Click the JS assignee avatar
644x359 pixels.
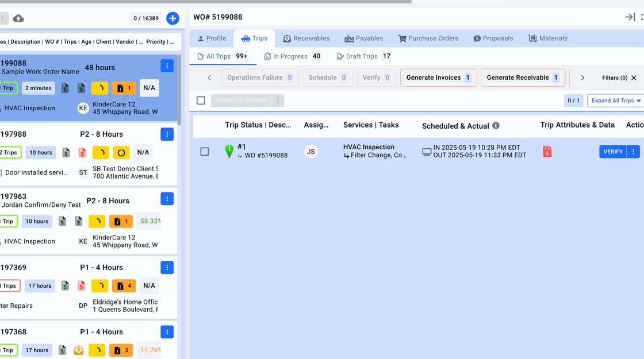click(x=311, y=152)
